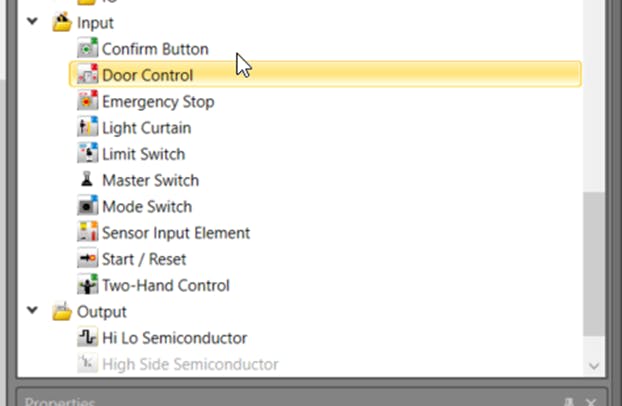Select the Light Curtain label

pyautogui.click(x=146, y=128)
